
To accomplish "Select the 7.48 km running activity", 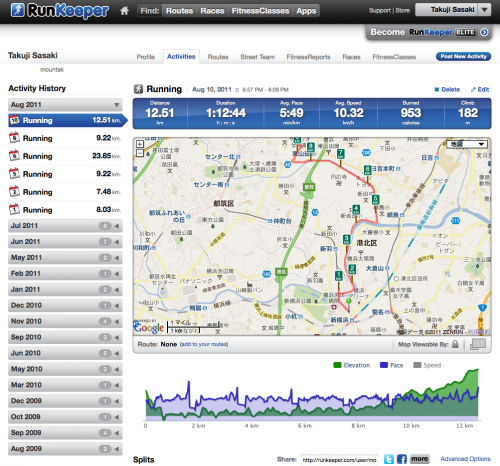I will click(x=65, y=192).
